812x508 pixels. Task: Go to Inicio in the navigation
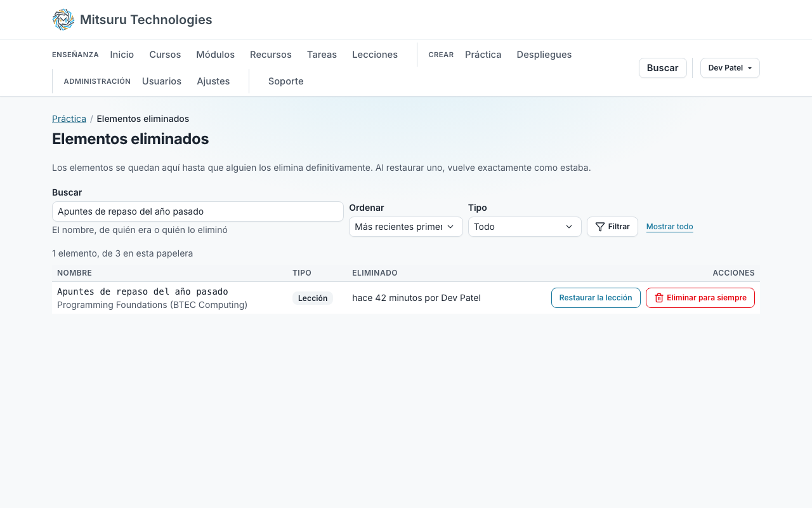coord(122,55)
